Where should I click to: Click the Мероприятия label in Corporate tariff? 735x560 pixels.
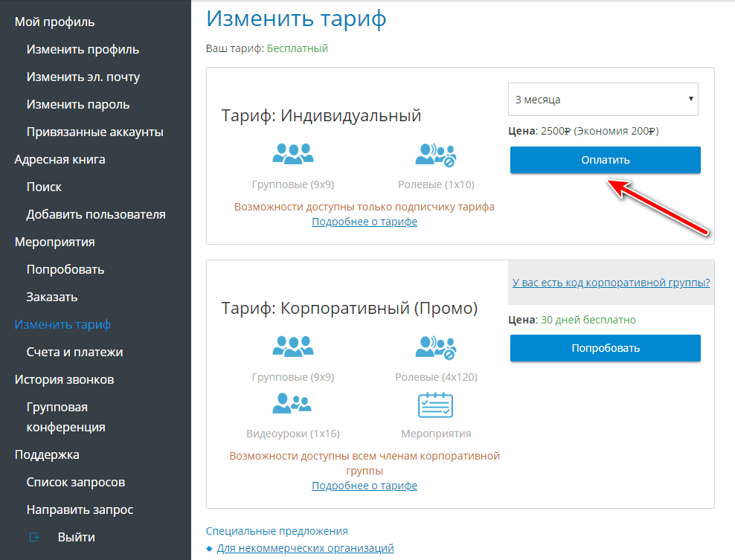coord(436,434)
